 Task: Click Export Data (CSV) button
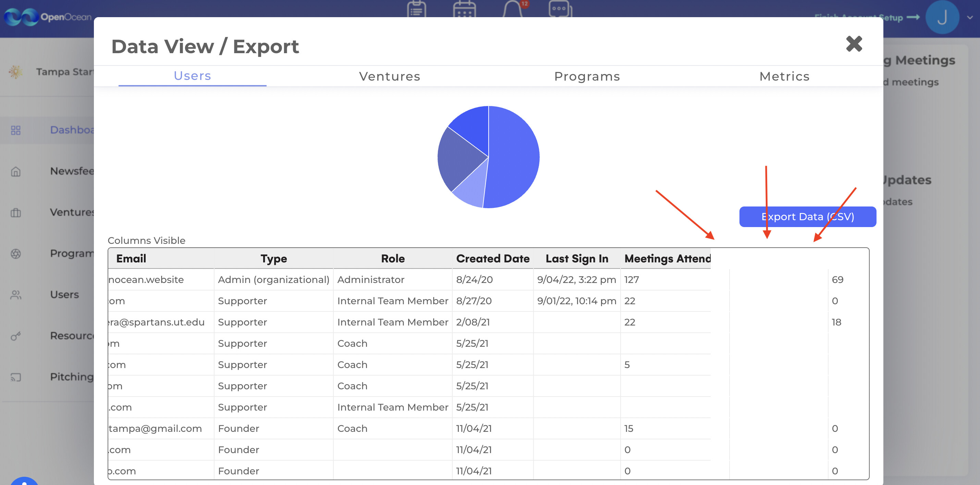pos(807,217)
